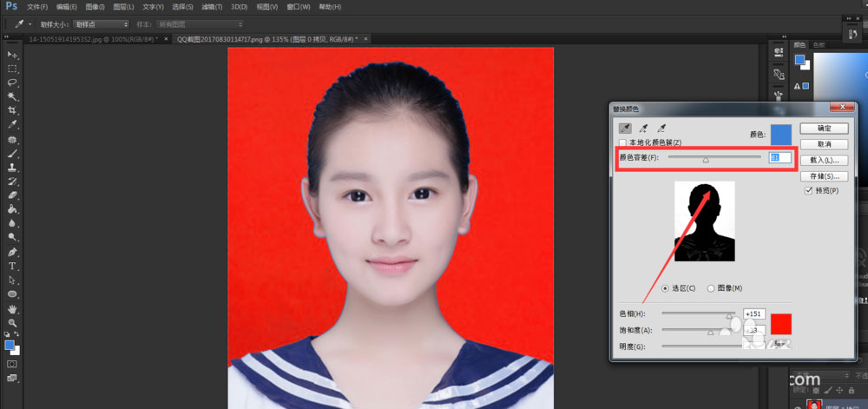Select the Crop tool

tap(12, 111)
